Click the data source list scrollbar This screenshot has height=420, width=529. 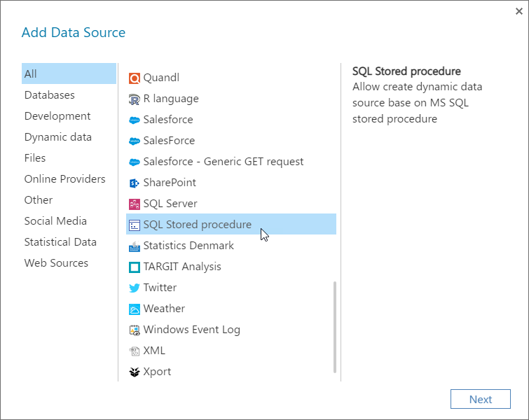click(335, 327)
